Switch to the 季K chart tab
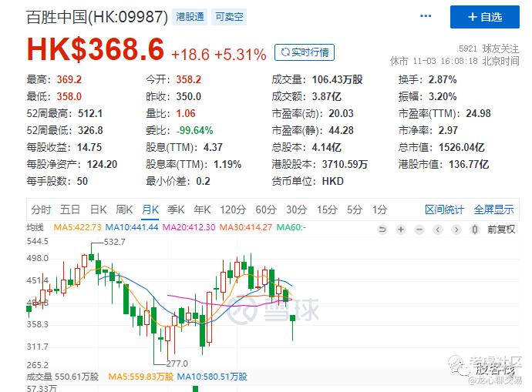 click(176, 209)
